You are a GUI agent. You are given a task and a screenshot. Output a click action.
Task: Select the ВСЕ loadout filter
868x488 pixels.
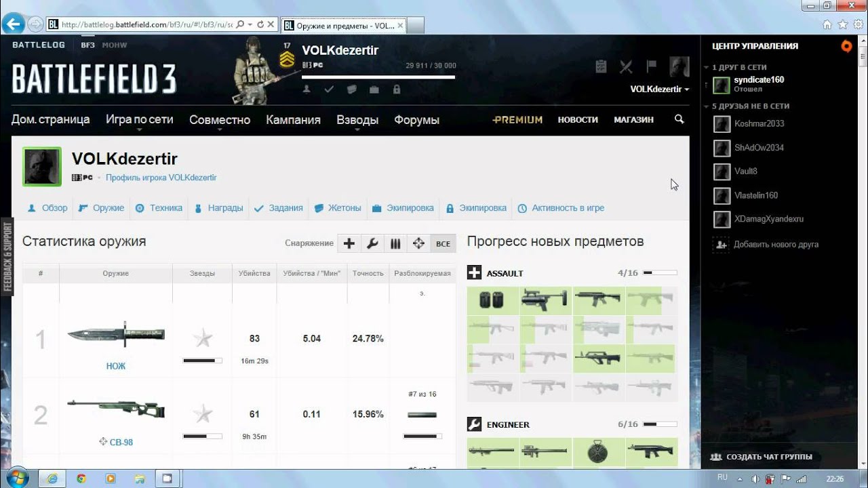pos(443,243)
